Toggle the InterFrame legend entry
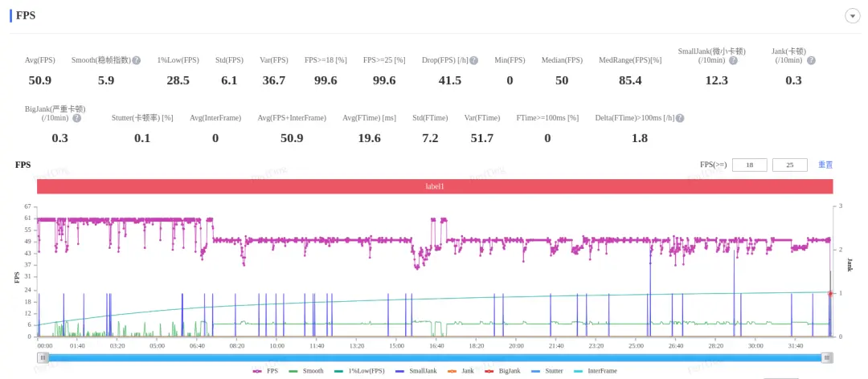 pos(596,371)
